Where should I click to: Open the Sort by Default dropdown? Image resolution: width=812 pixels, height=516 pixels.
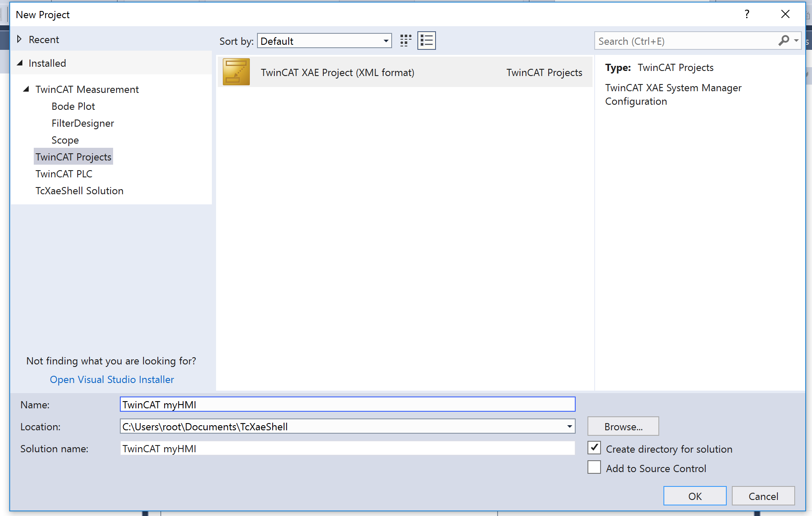pos(324,41)
